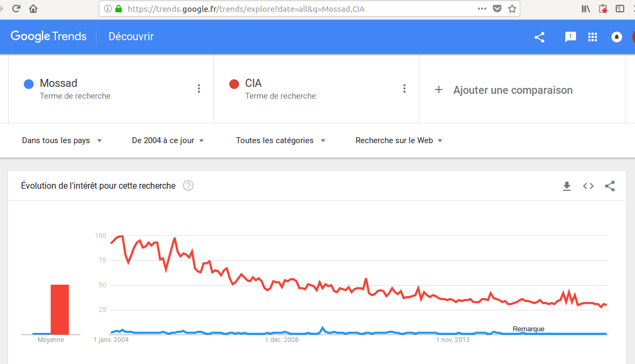
Task: Open the 'Recherche sur le Web' dropdown
Action: point(398,140)
